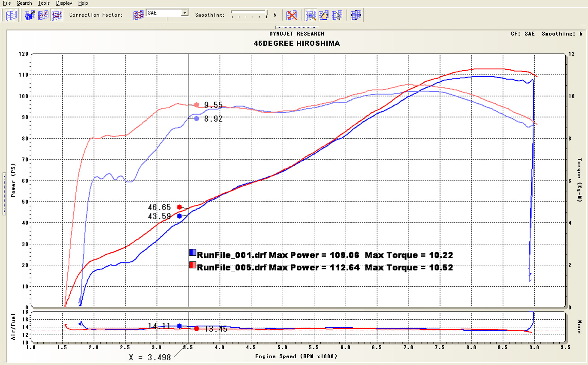Click the Smoothing slider
This screenshot has height=365, width=588.
click(249, 14)
